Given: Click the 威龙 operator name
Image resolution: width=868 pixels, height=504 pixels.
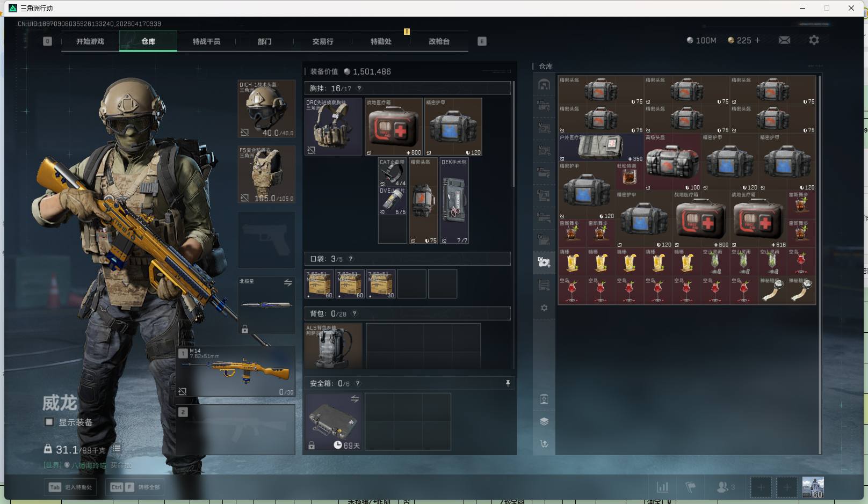Looking at the screenshot, I should (x=60, y=403).
